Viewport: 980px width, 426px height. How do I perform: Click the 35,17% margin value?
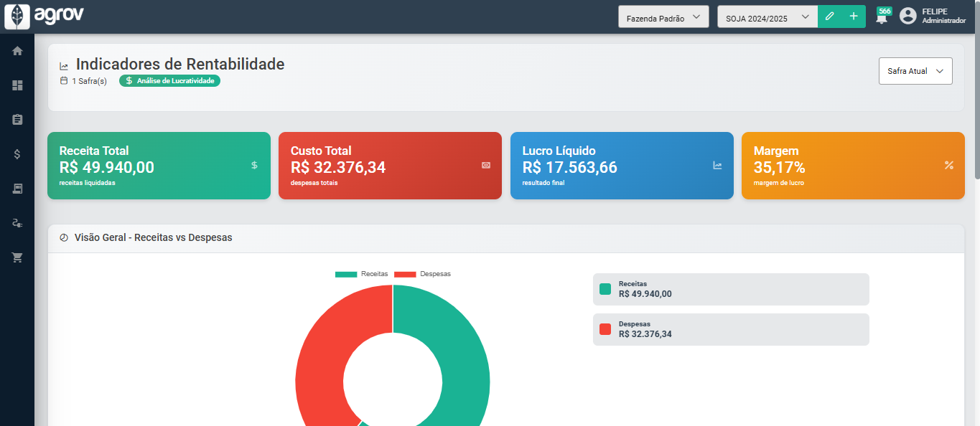pyautogui.click(x=780, y=168)
